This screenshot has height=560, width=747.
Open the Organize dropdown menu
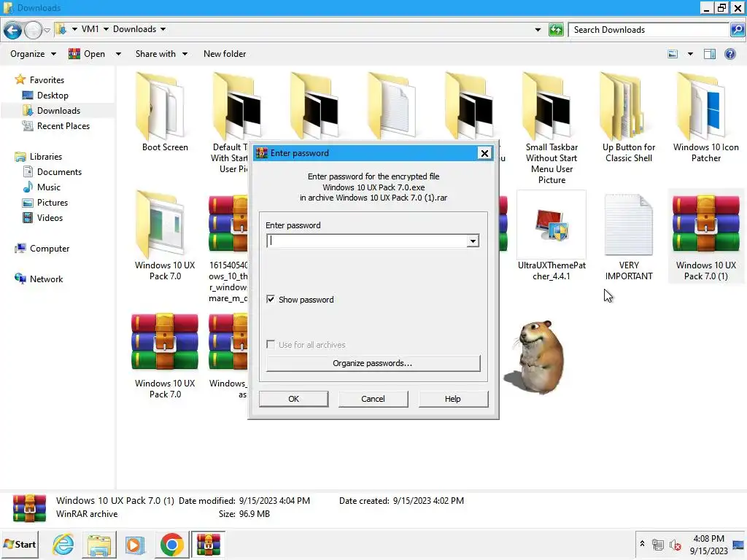click(33, 54)
